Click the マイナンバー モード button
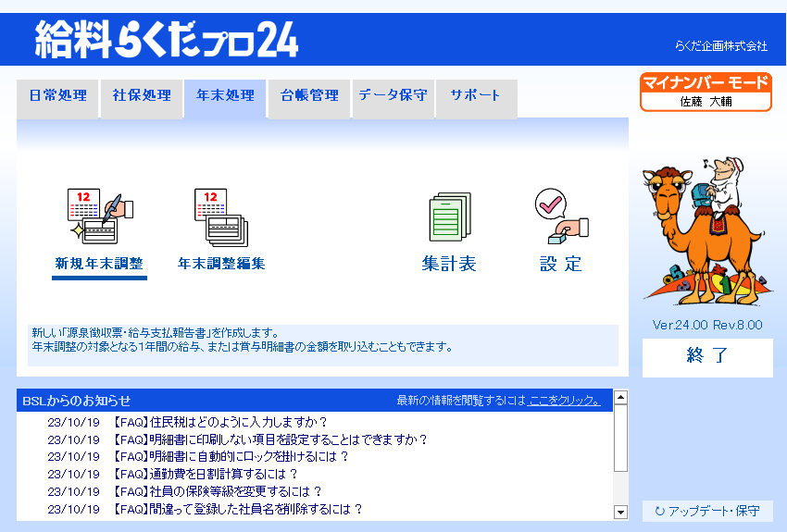 click(x=706, y=92)
